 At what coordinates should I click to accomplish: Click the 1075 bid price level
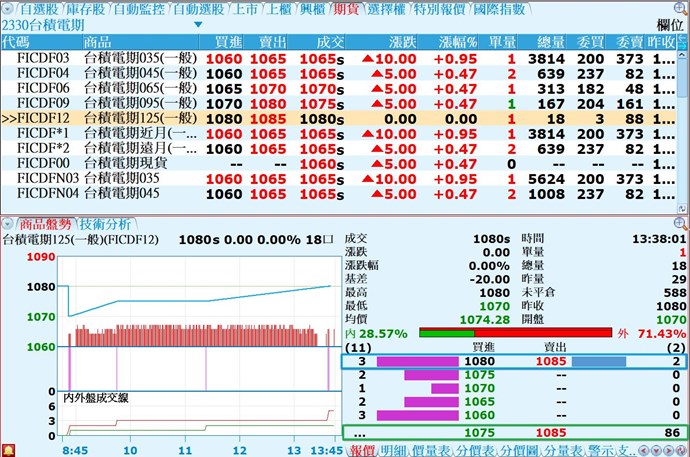[480, 375]
